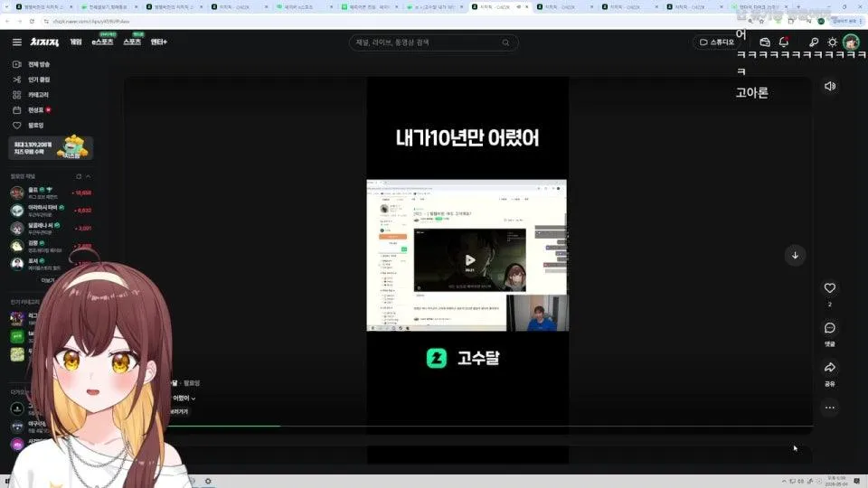Click the search magnifier icon
868x488 pixels.
tap(505, 42)
